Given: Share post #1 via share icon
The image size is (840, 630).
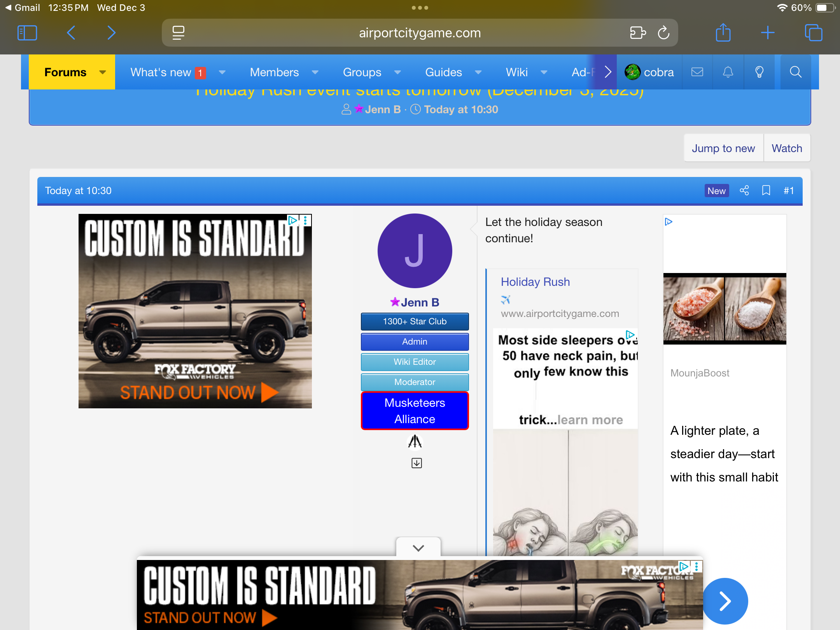Looking at the screenshot, I should pos(744,191).
